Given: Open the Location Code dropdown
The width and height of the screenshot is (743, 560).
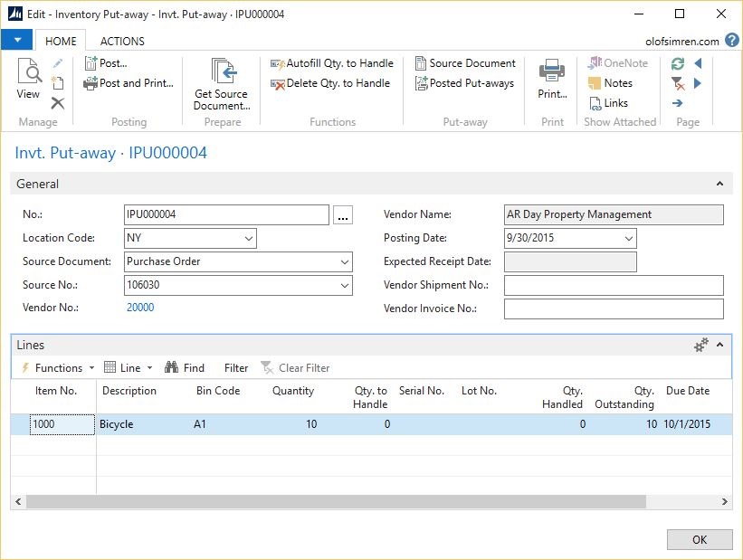Looking at the screenshot, I should [249, 239].
